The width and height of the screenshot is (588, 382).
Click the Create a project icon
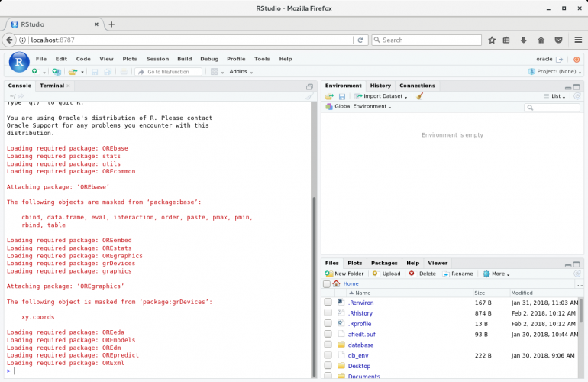tap(57, 71)
